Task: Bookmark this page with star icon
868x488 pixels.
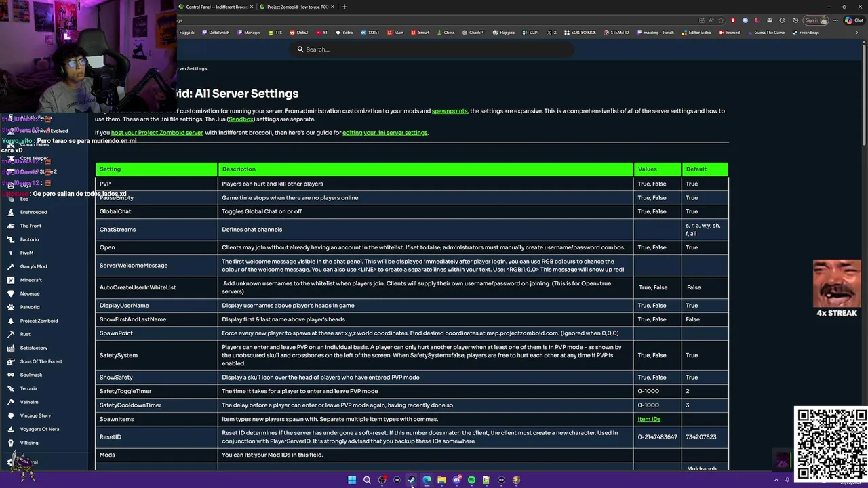Action: click(x=721, y=20)
